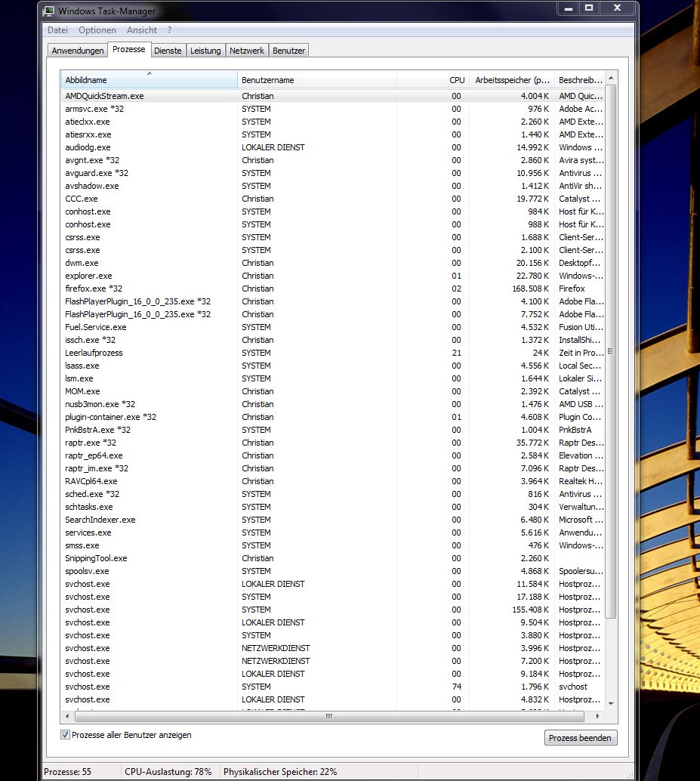The image size is (700, 781).
Task: Switch to the Dienste tab
Action: pos(168,51)
